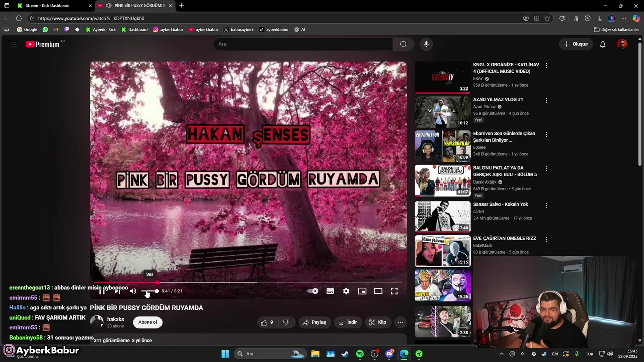
Task: Dislike the video with thumbs down
Action: [x=286, y=322]
